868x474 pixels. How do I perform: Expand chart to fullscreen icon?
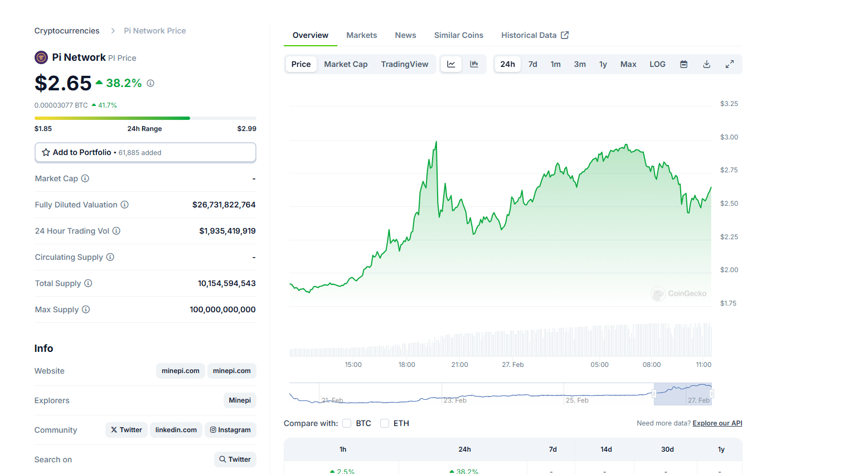pos(729,64)
